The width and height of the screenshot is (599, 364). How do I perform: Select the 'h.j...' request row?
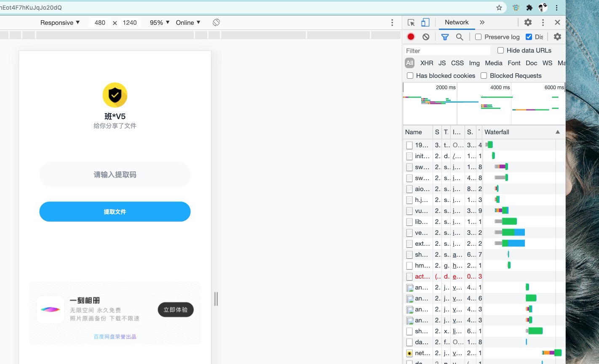[484, 200]
